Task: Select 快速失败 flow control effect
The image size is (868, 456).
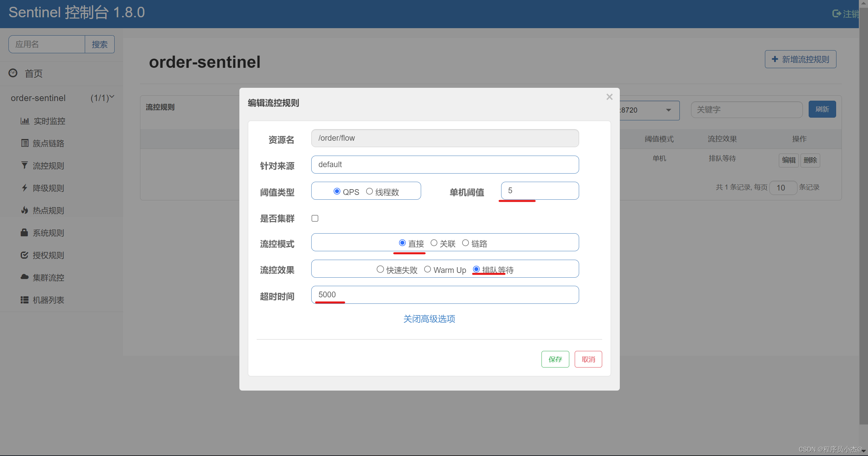Action: [380, 269]
